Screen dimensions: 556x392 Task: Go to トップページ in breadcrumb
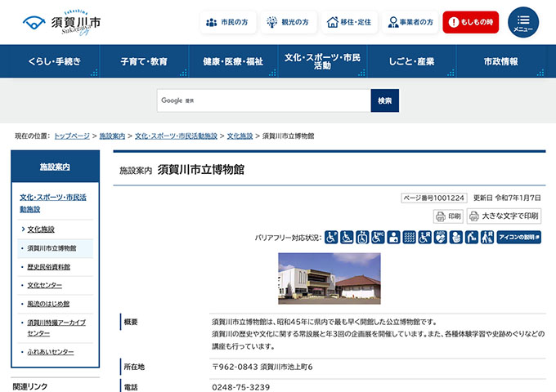(72, 136)
